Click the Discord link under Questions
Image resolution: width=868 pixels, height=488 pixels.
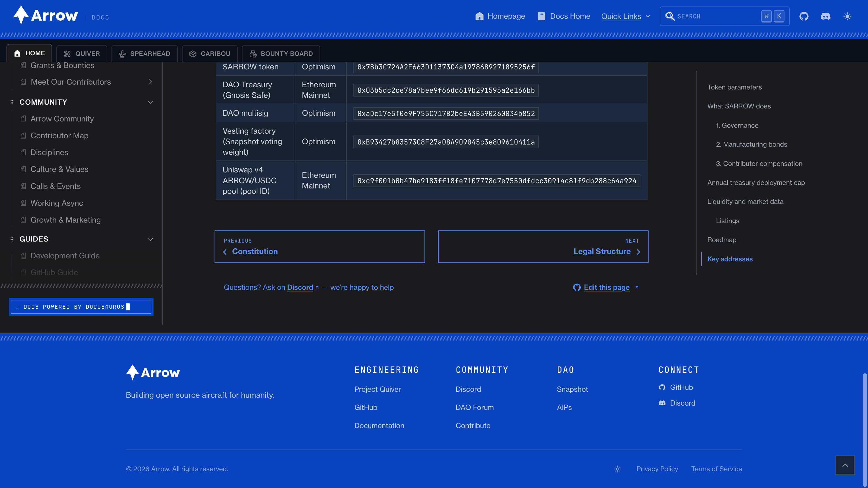pyautogui.click(x=300, y=287)
